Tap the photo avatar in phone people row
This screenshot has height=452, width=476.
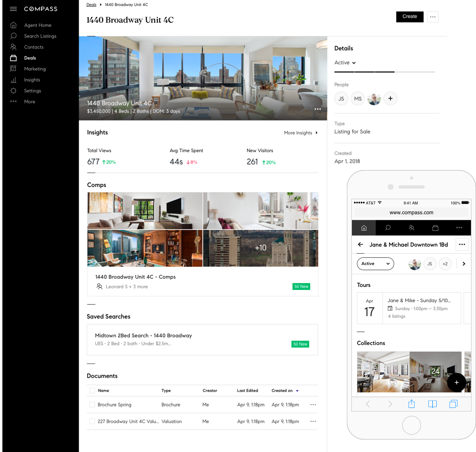[415, 264]
